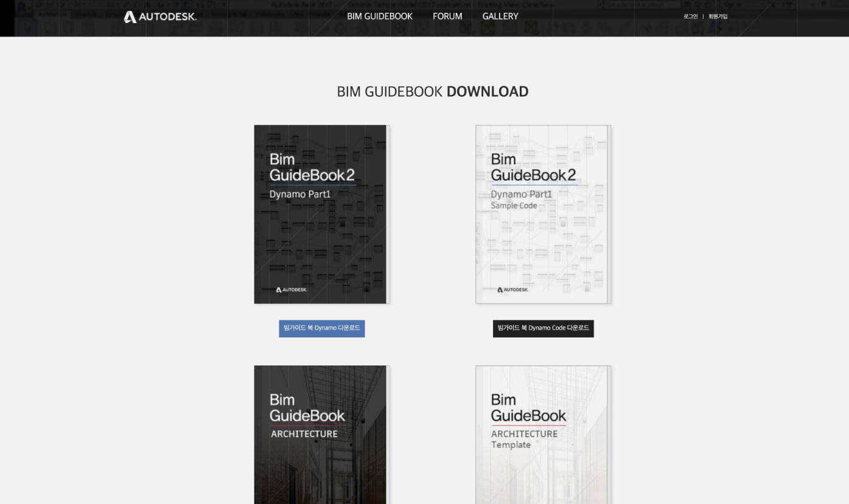The image size is (849, 504).
Task: Click Autodesk logo on dark Dynamo cover
Action: 292,290
